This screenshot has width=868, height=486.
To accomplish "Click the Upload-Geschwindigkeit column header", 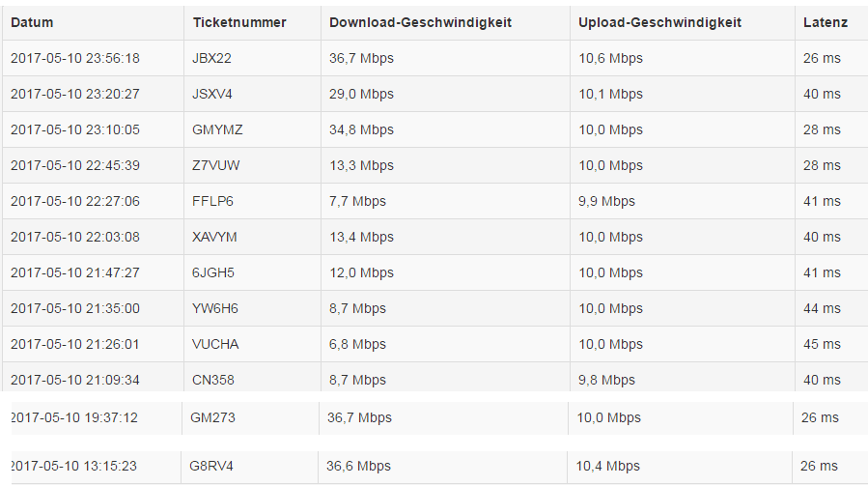I will click(659, 23).
